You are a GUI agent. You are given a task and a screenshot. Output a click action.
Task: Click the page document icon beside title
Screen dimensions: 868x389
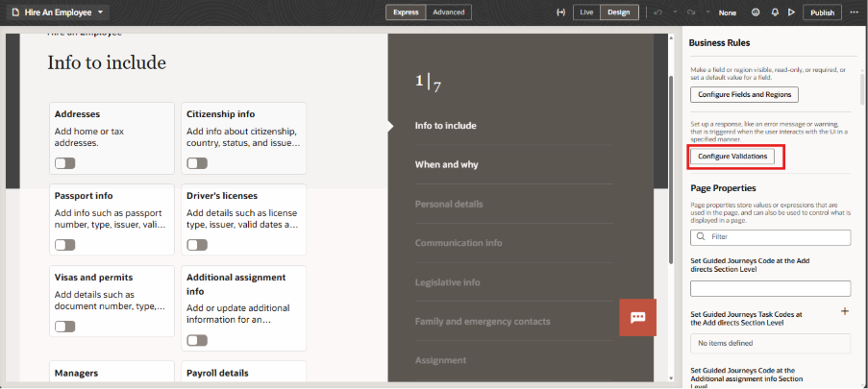click(14, 12)
